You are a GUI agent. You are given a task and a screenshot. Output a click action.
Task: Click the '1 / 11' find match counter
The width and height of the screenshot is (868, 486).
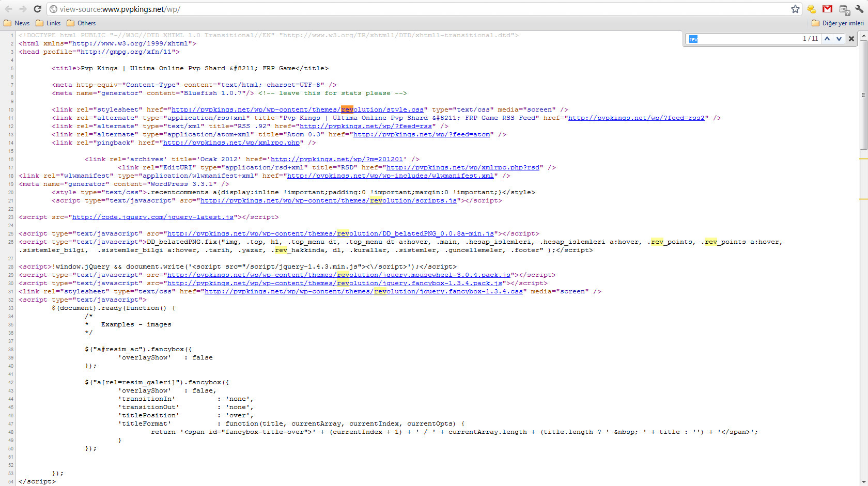tap(810, 39)
